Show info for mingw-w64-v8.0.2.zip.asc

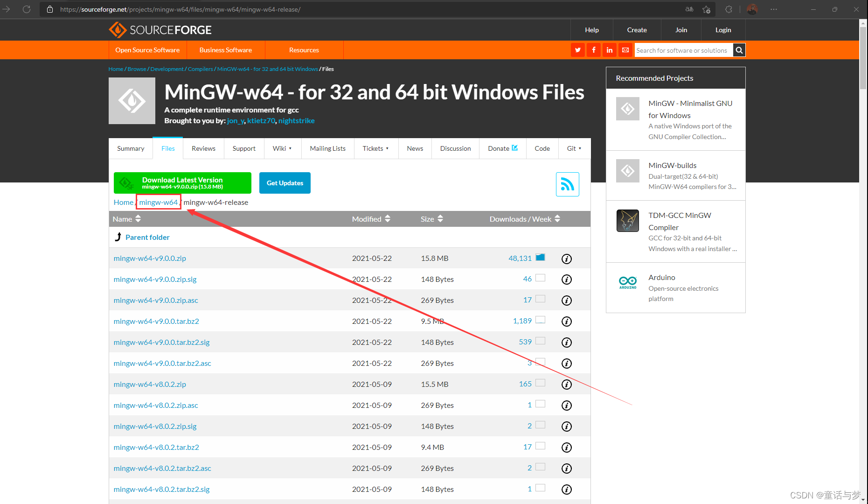click(x=567, y=406)
